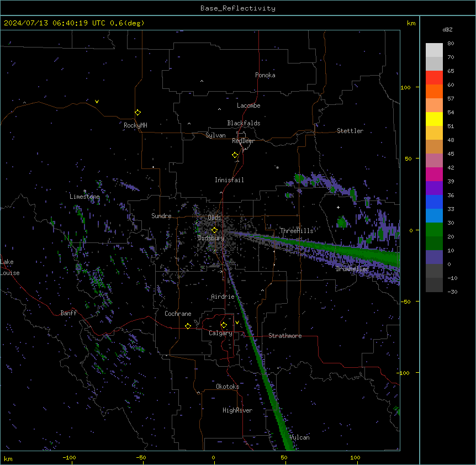The image size is (476, 465).
Task: Click the Limestone map label
Action: 84,197
